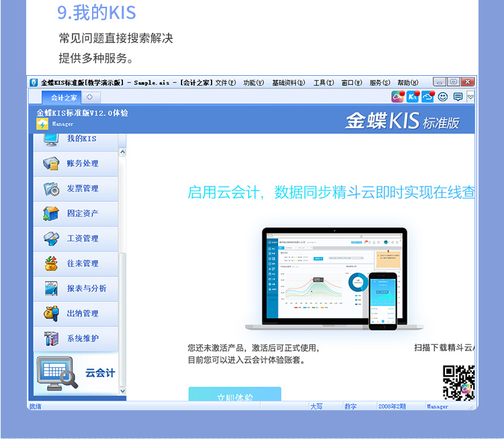The image size is (504, 439).
Task: Open the 服务(S) menu
Action: pyautogui.click(x=380, y=83)
